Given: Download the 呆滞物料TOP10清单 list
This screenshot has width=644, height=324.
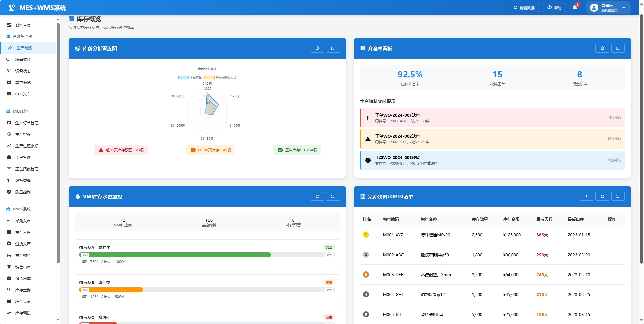Looking at the screenshot, I should coord(586,196).
